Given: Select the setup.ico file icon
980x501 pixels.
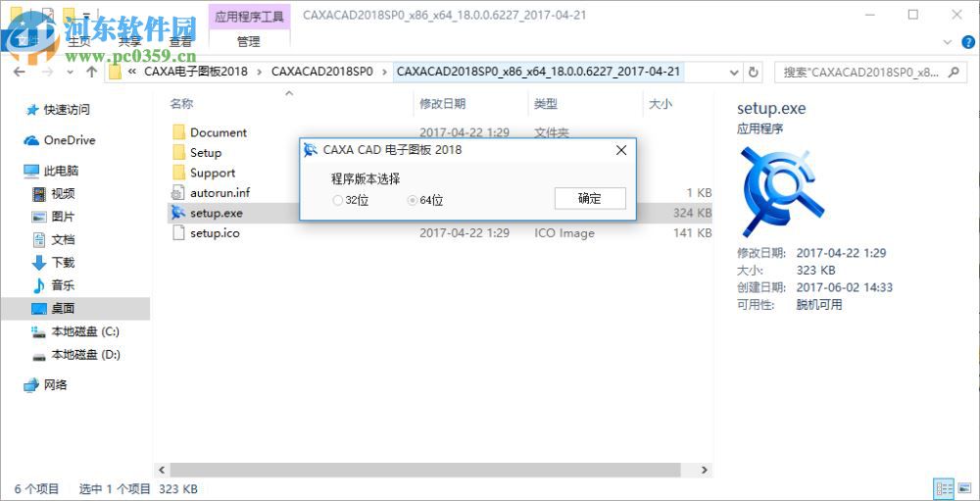Looking at the screenshot, I should pos(178,233).
